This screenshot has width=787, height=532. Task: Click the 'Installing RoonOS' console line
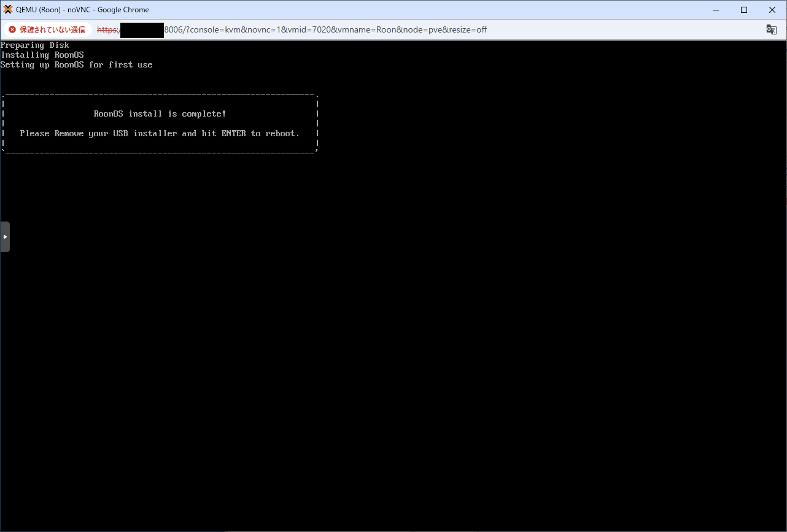tap(42, 55)
